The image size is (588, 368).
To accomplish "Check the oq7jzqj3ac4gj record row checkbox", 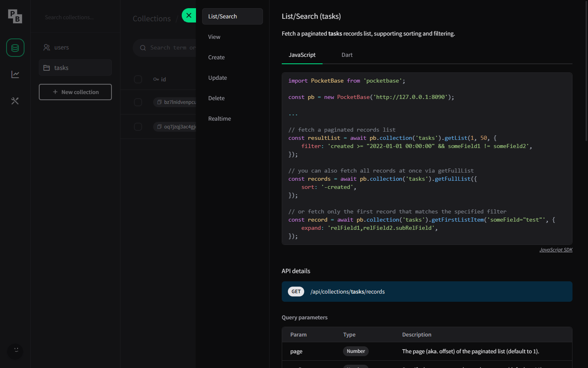I will 138,126.
